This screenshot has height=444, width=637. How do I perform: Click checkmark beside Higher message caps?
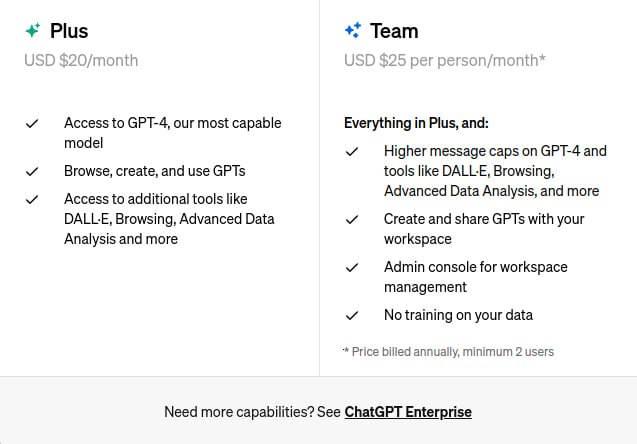coord(352,151)
